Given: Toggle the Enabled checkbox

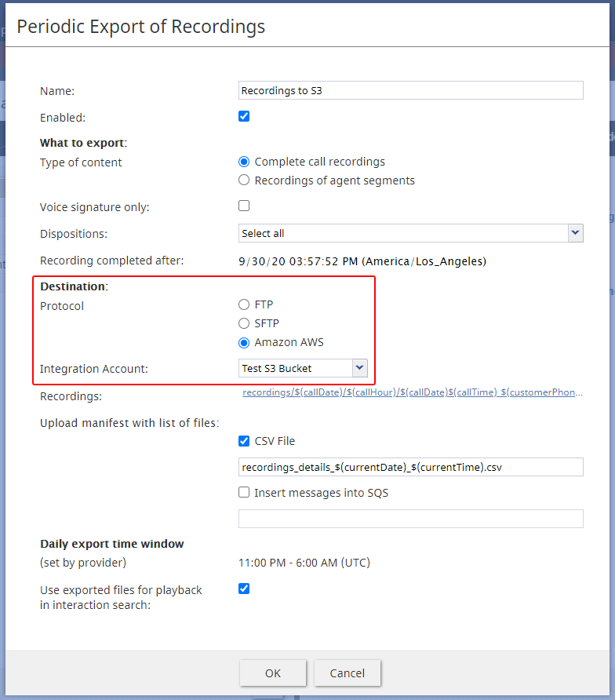Looking at the screenshot, I should 244,116.
